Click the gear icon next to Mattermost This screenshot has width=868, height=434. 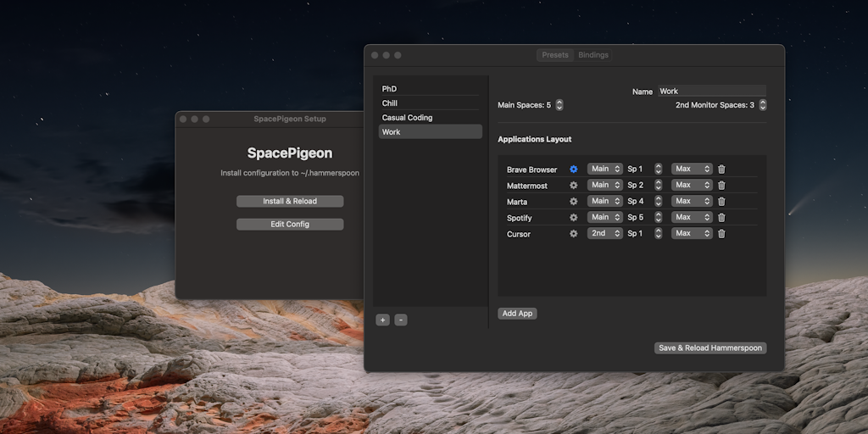[573, 186]
